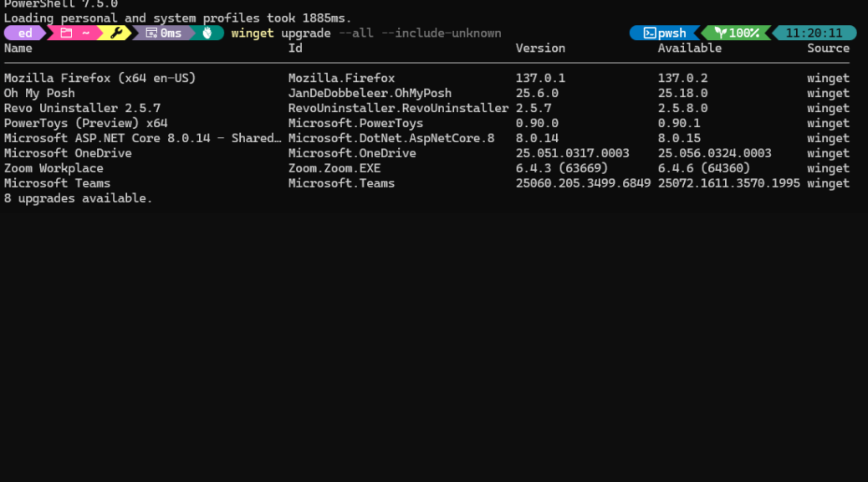Click 'winget' source in Mozilla Firefox row
The image size is (868, 482).
[x=828, y=78]
